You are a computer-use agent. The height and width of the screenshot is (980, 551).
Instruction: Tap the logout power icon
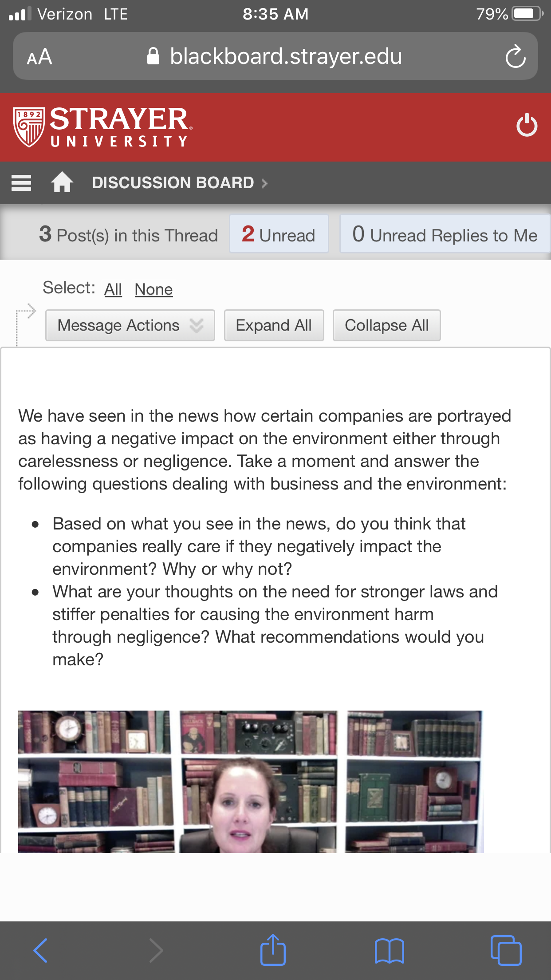pos(527,126)
